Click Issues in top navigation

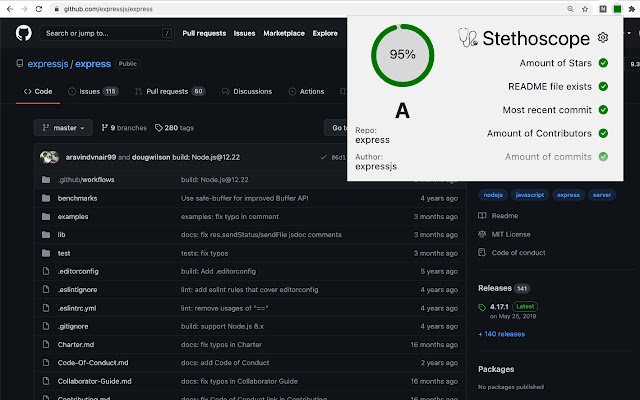coord(244,33)
